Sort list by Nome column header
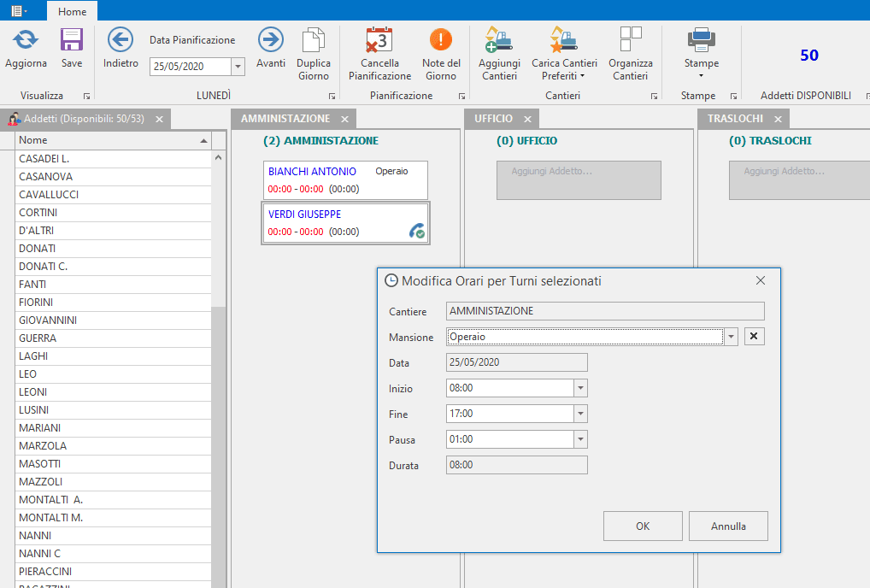This screenshot has width=870, height=588. pos(113,140)
